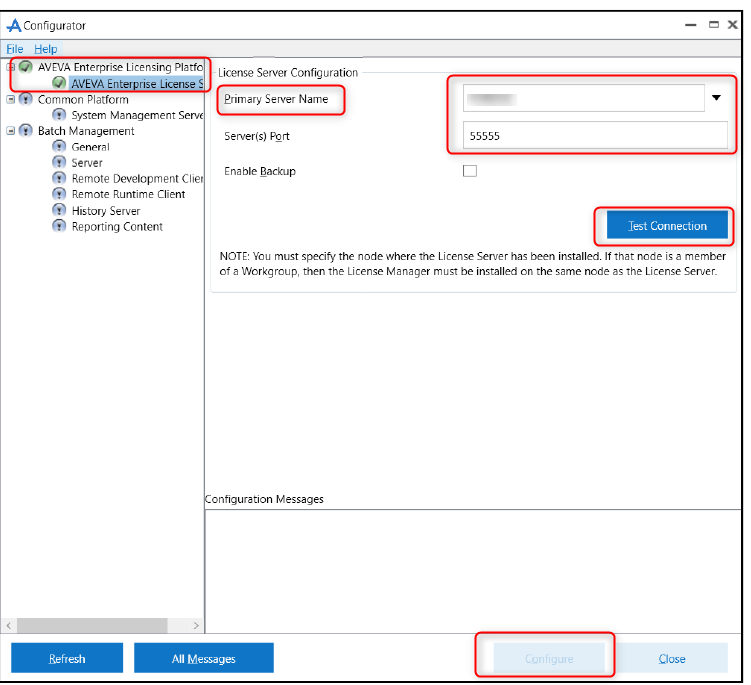This screenshot has width=751, height=685.
Task: Click the Configure button
Action: 549,659
